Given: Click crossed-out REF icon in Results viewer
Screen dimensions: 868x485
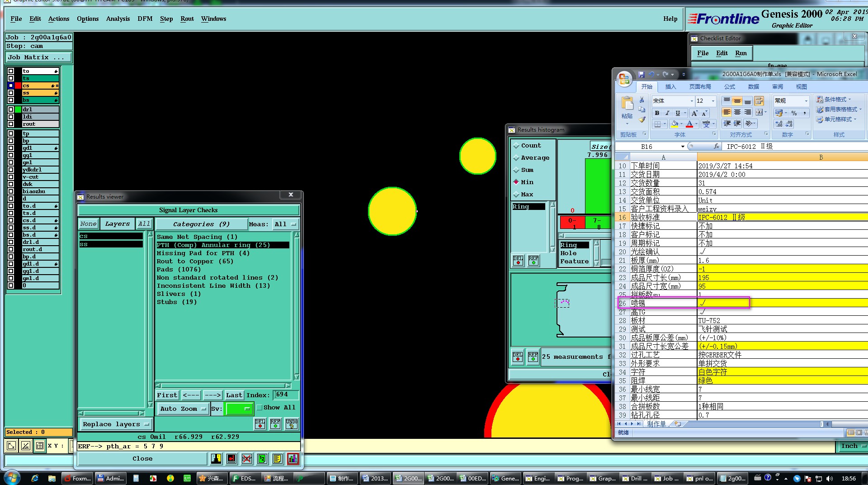Looking at the screenshot, I should 247,459.
